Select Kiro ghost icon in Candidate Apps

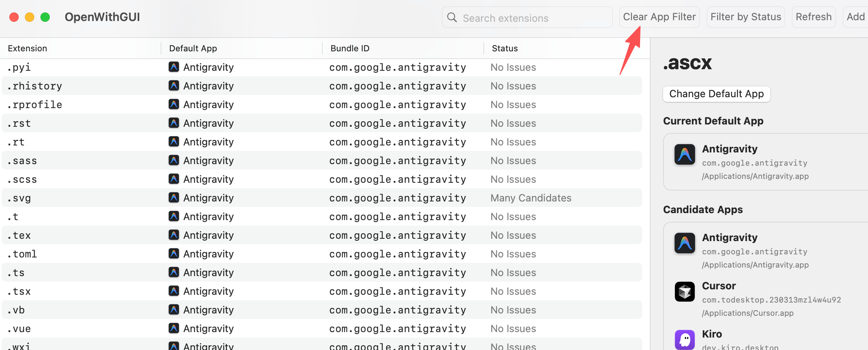(x=685, y=339)
